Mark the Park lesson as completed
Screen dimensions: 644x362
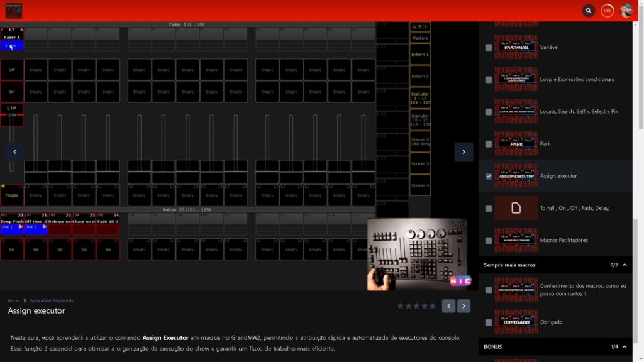pos(489,144)
